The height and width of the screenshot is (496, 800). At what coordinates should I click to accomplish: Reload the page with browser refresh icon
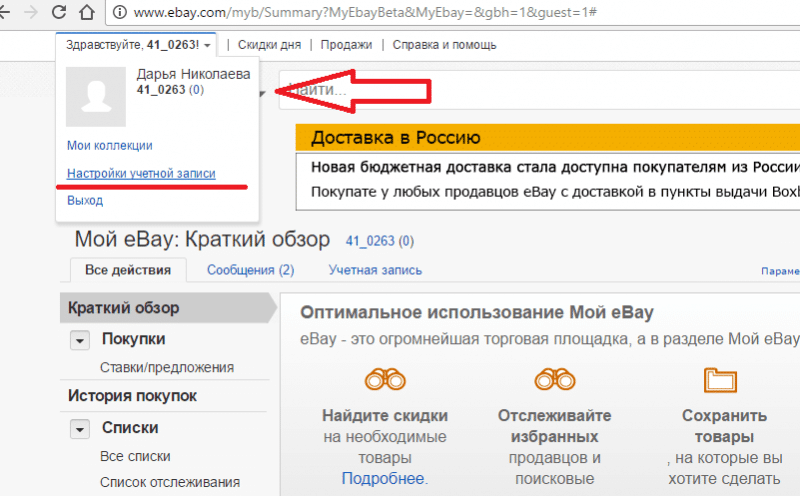[59, 11]
